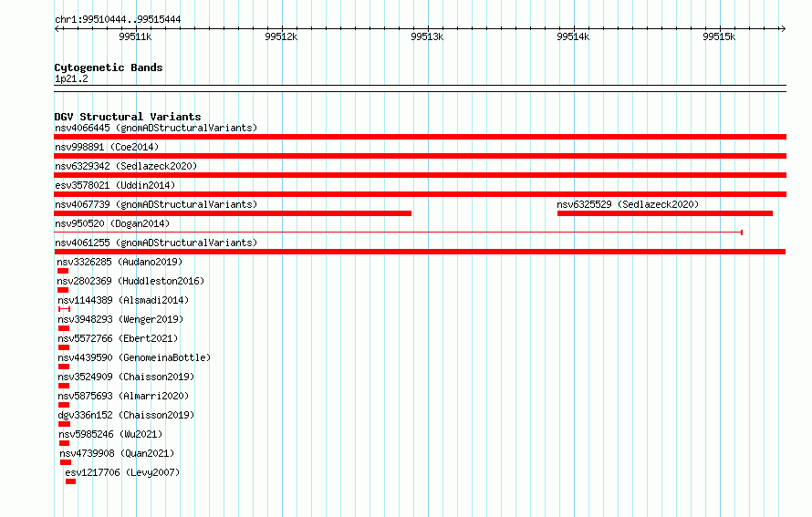Click the nsv4066445 gnomAD variant label
Screen dimensions: 812x517
(x=156, y=128)
